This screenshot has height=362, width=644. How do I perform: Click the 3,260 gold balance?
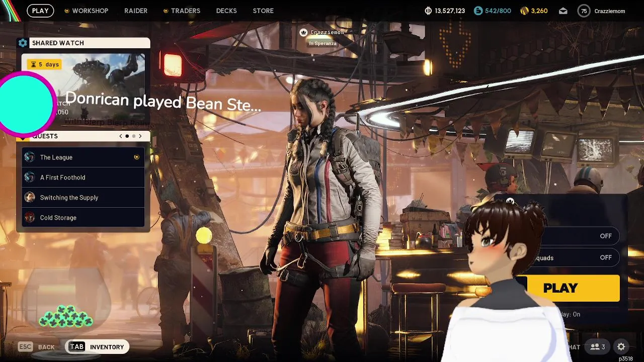[x=539, y=11]
